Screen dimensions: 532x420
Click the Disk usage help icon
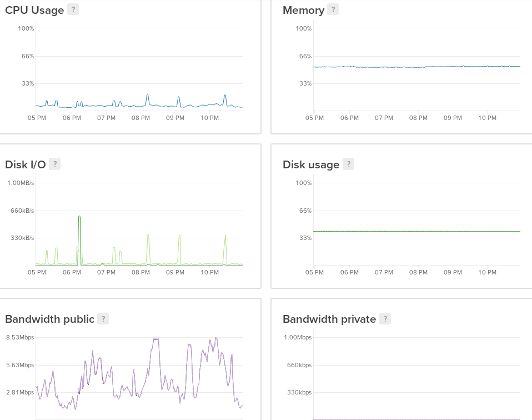(348, 164)
